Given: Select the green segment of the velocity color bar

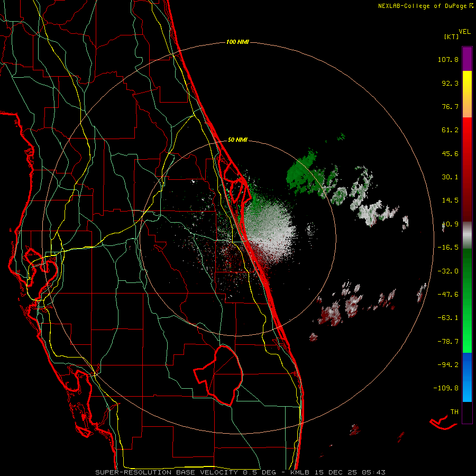Looking at the screenshot, I should [x=467, y=300].
